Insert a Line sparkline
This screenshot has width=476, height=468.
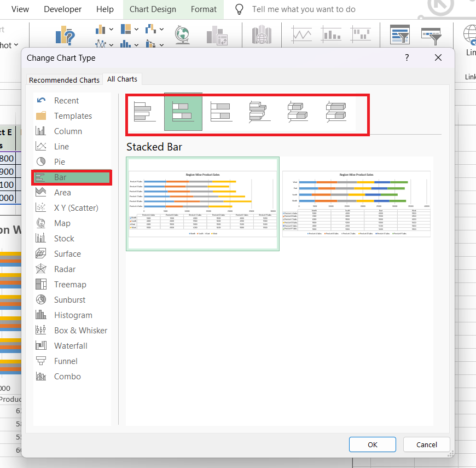(301, 33)
